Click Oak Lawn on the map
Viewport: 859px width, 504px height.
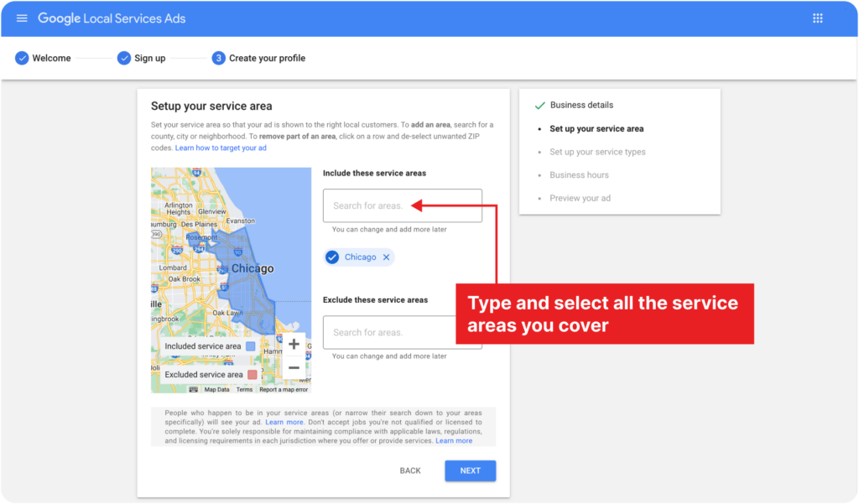pos(227,313)
